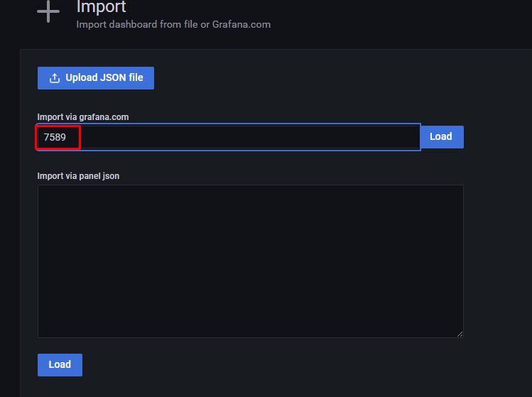
Task: Click top-left corner inside json textarea
Action: tap(43, 190)
